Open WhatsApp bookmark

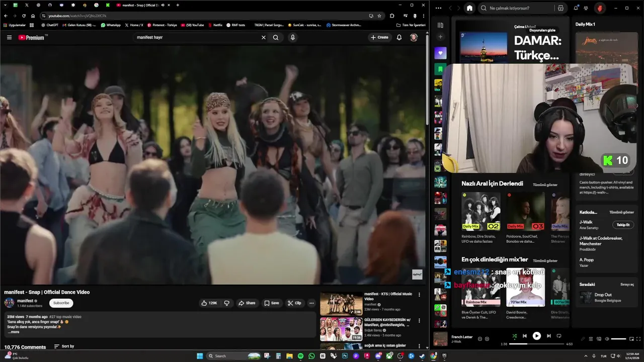(111, 25)
